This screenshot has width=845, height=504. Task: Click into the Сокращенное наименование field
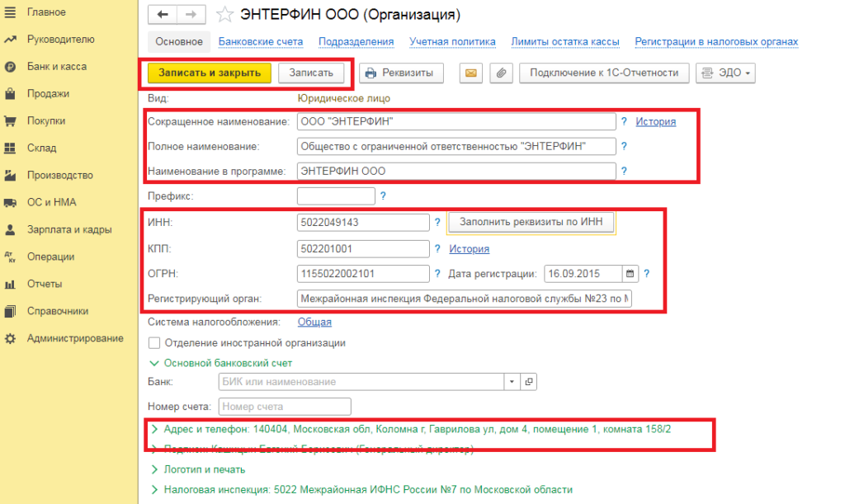click(456, 122)
